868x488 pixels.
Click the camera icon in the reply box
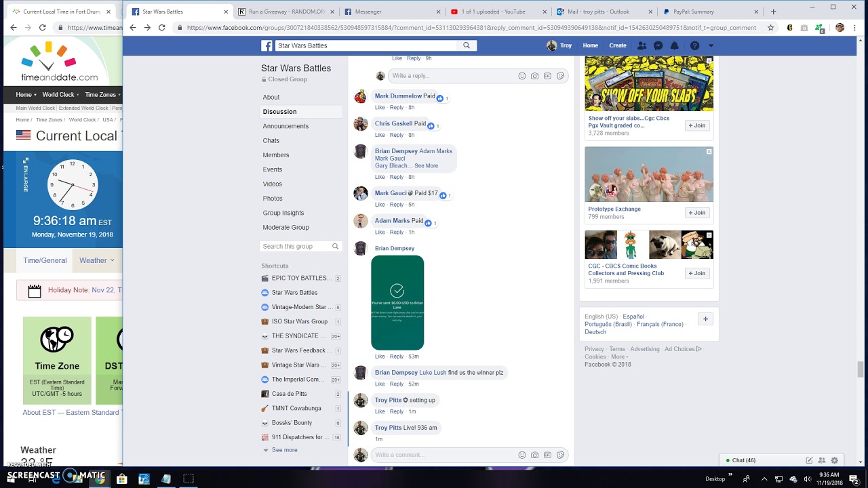[x=535, y=76]
